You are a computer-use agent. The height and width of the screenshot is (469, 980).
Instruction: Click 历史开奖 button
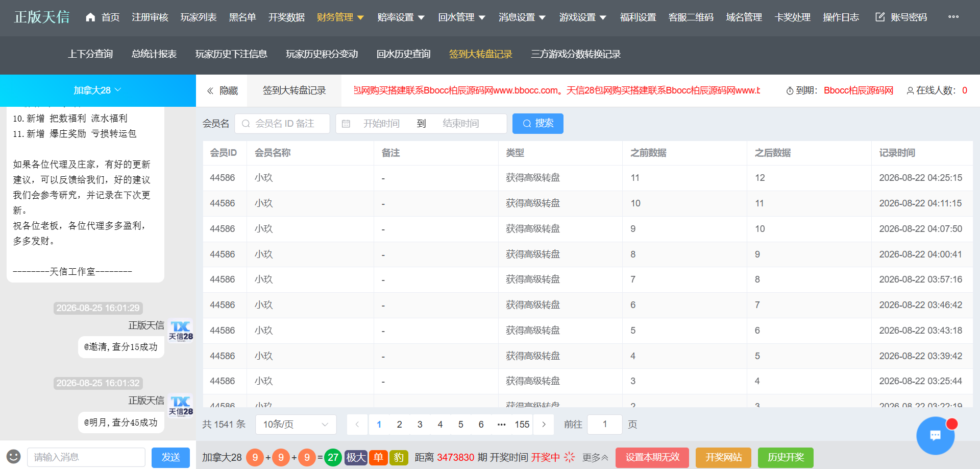point(786,457)
